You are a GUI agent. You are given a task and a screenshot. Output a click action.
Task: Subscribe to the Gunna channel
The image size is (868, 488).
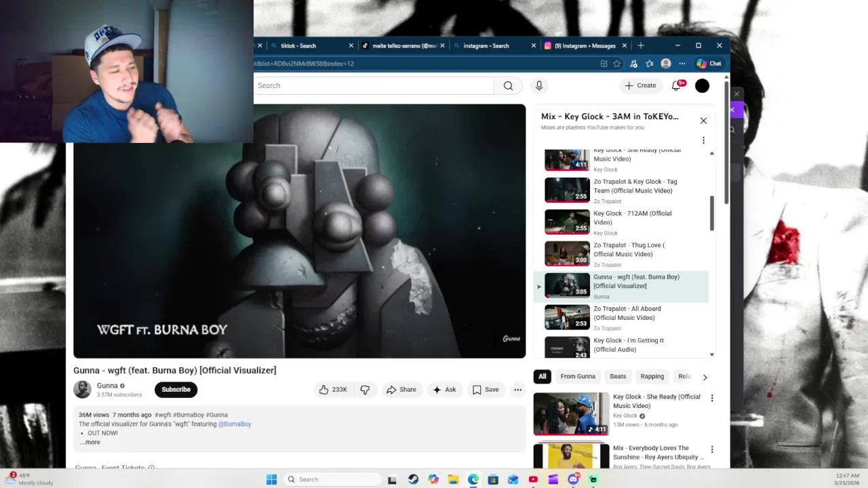(x=176, y=390)
